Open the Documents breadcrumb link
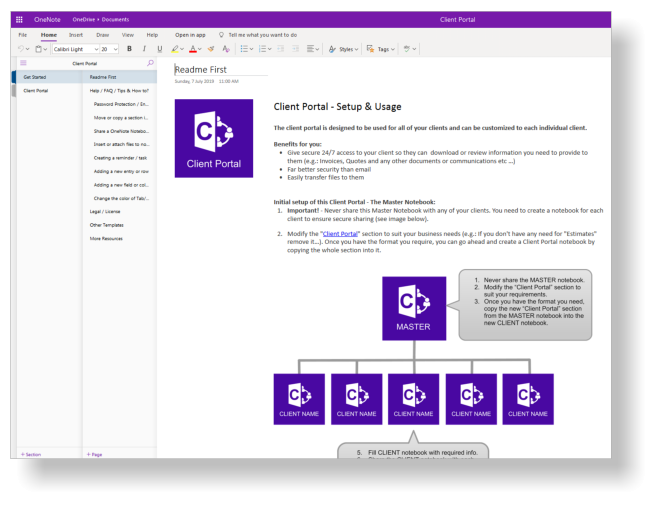 pyautogui.click(x=115, y=19)
